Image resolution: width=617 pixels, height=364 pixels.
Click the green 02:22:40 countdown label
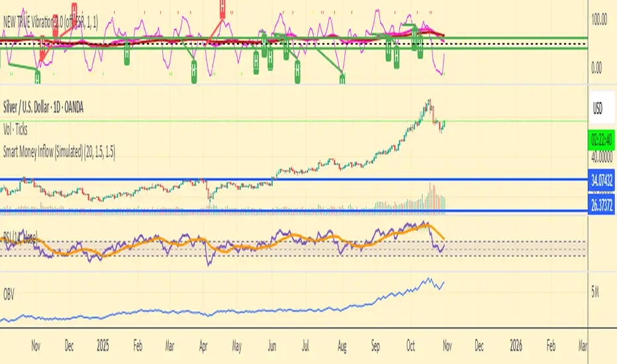tap(602, 139)
